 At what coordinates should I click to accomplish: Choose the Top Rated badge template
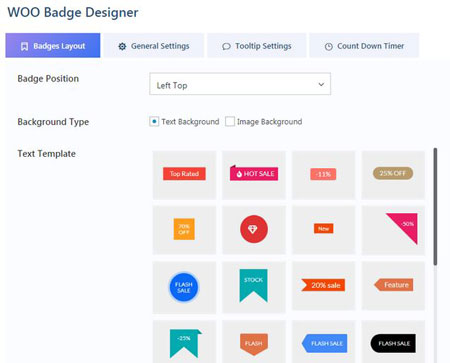click(x=184, y=175)
